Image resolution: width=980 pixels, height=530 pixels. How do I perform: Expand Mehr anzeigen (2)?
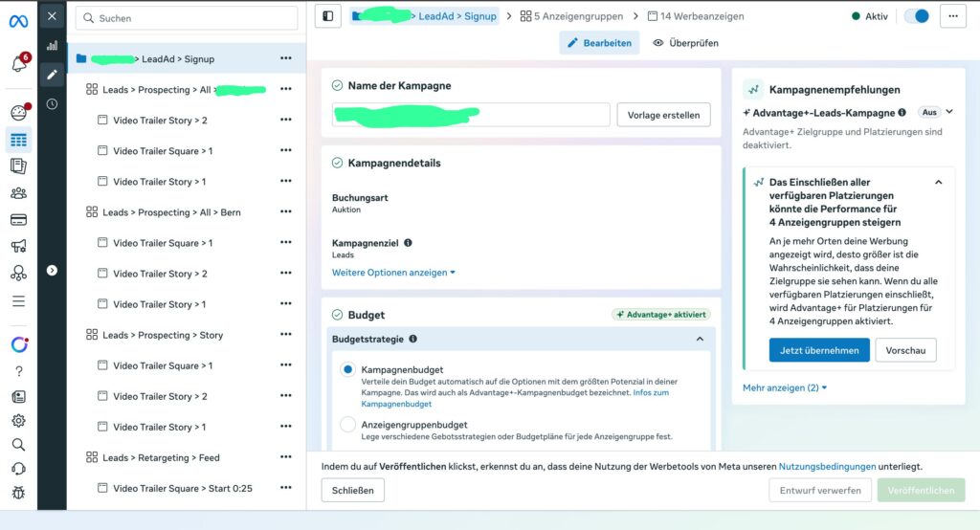point(785,387)
